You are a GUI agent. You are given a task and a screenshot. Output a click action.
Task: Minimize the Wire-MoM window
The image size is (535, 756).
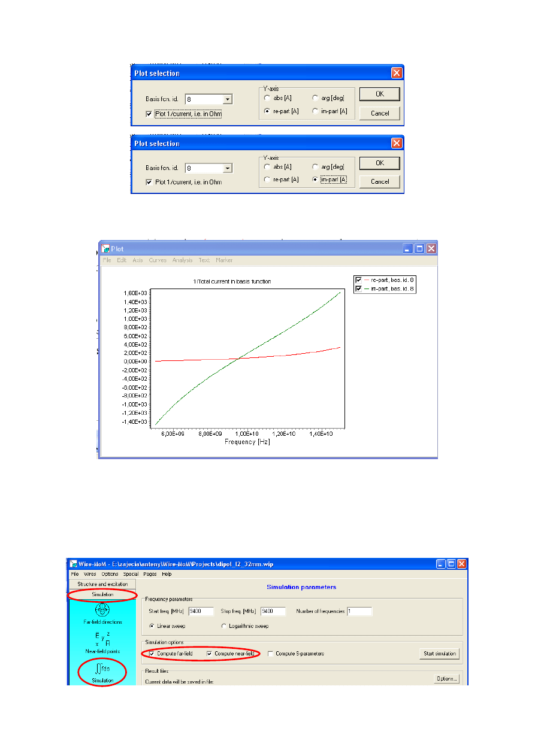pyautogui.click(x=440, y=564)
